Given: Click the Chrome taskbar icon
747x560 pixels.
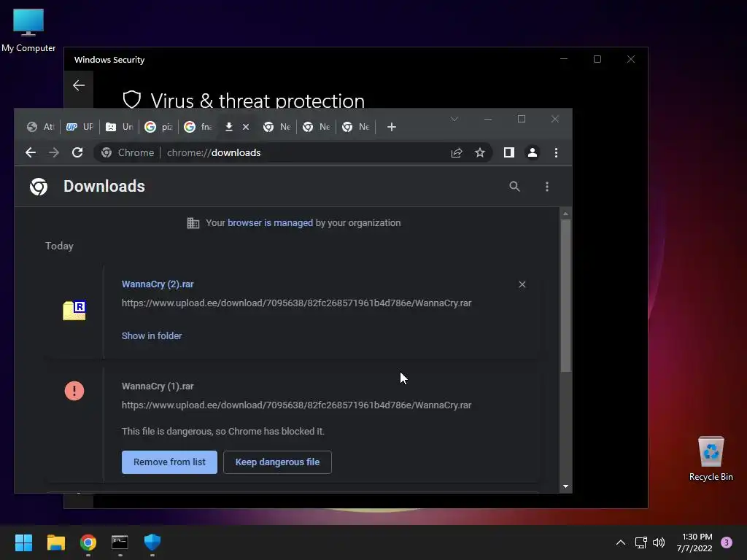Looking at the screenshot, I should [x=88, y=542].
